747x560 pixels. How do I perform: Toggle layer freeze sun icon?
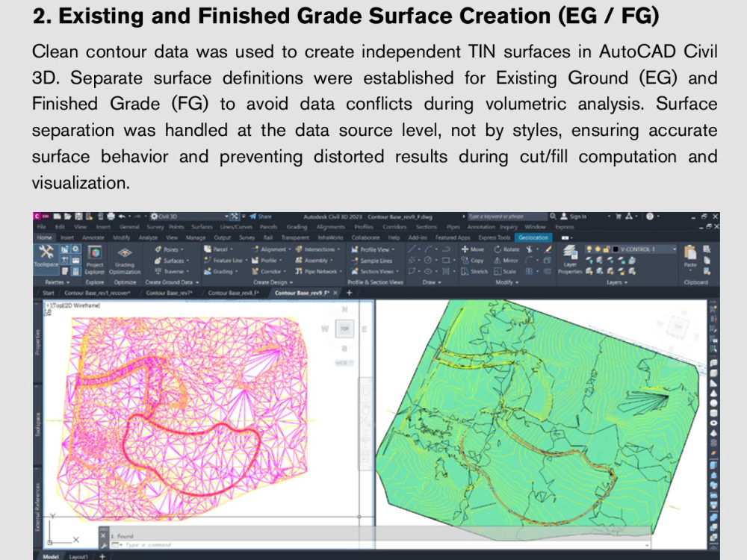598,249
